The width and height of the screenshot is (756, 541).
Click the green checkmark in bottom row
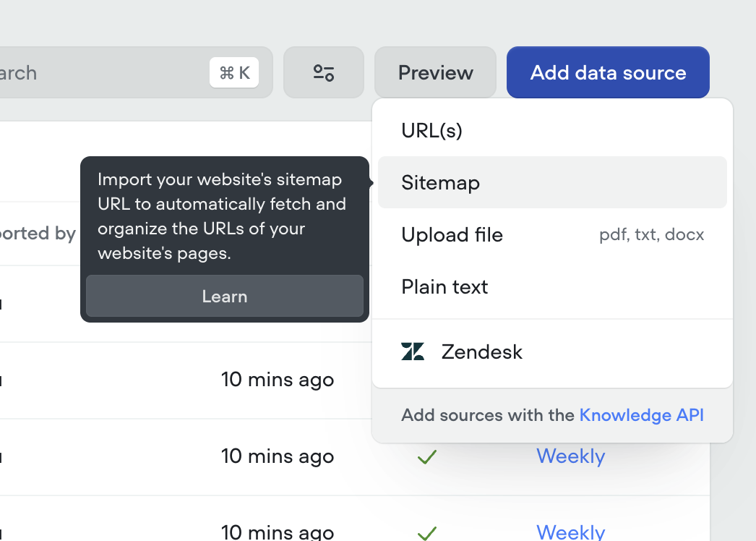(427, 533)
